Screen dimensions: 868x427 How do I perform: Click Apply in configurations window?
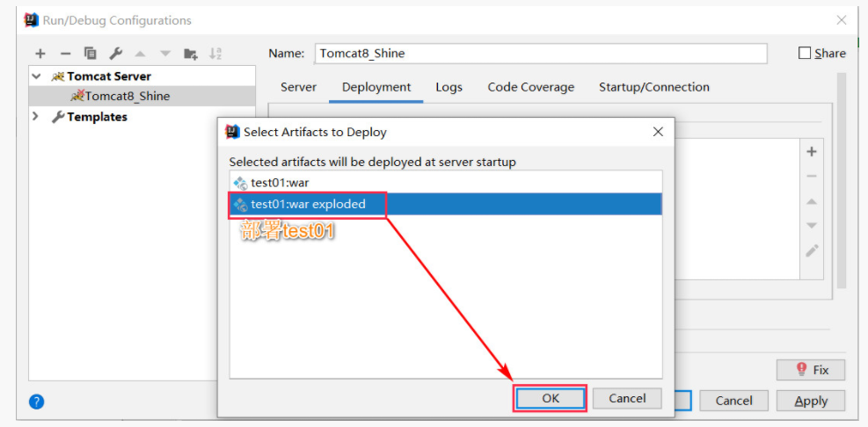pyautogui.click(x=811, y=401)
